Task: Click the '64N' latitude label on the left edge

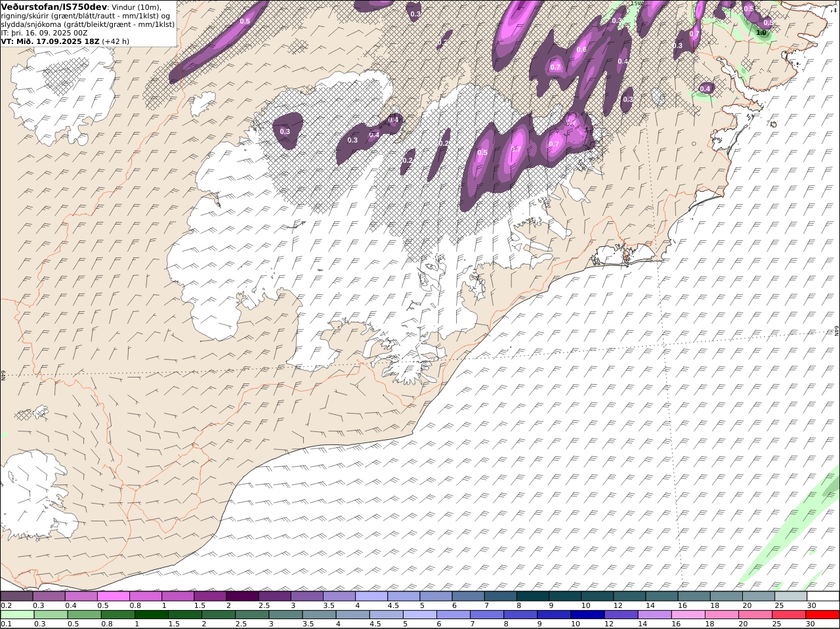Action: (3, 375)
